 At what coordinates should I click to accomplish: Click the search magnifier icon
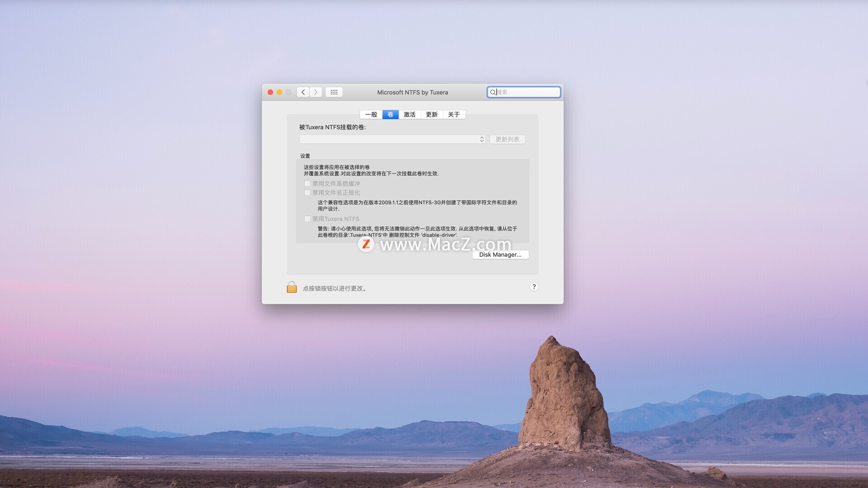[493, 92]
